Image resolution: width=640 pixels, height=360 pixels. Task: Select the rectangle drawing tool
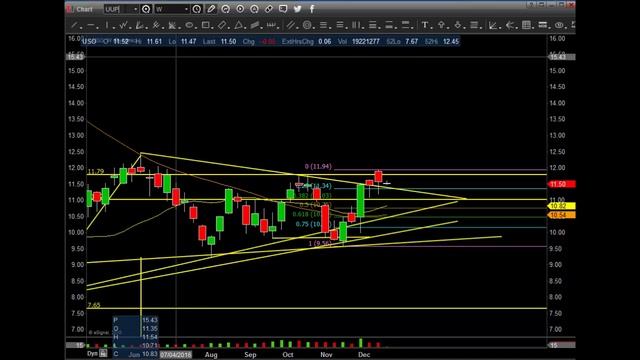coord(206,25)
